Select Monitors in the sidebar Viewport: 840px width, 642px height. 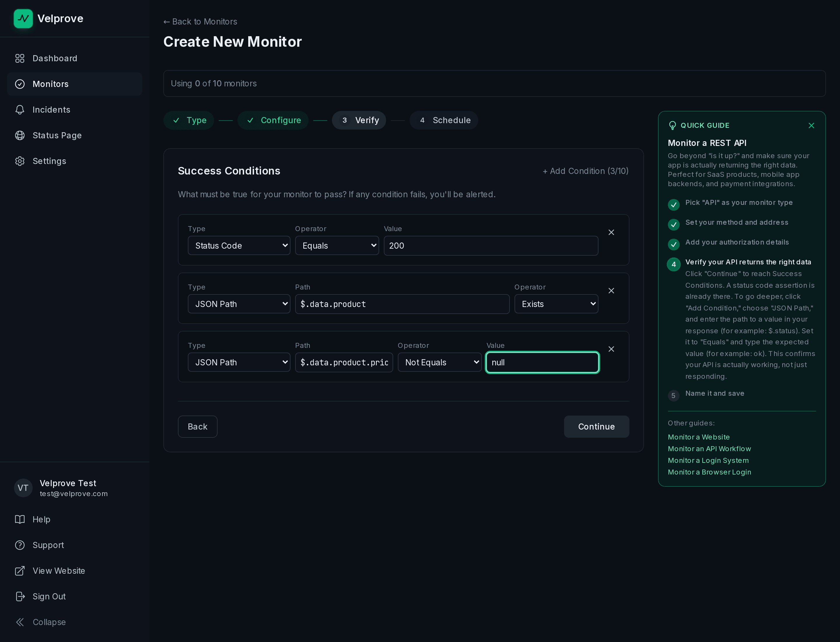click(x=74, y=84)
